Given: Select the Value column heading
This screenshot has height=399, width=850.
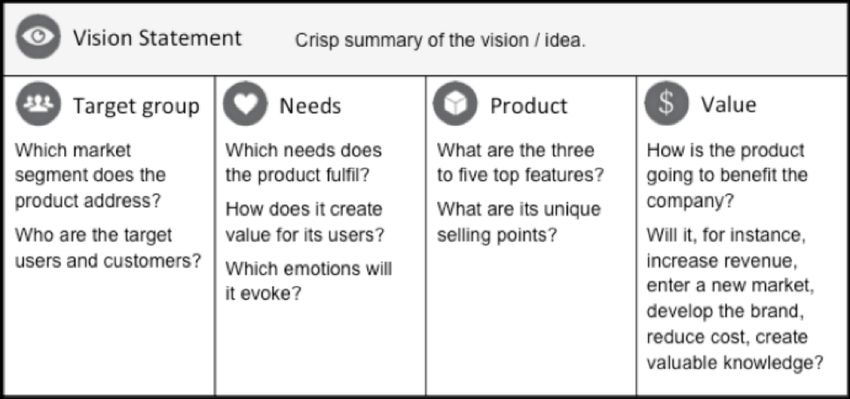Looking at the screenshot, I should click(729, 104).
